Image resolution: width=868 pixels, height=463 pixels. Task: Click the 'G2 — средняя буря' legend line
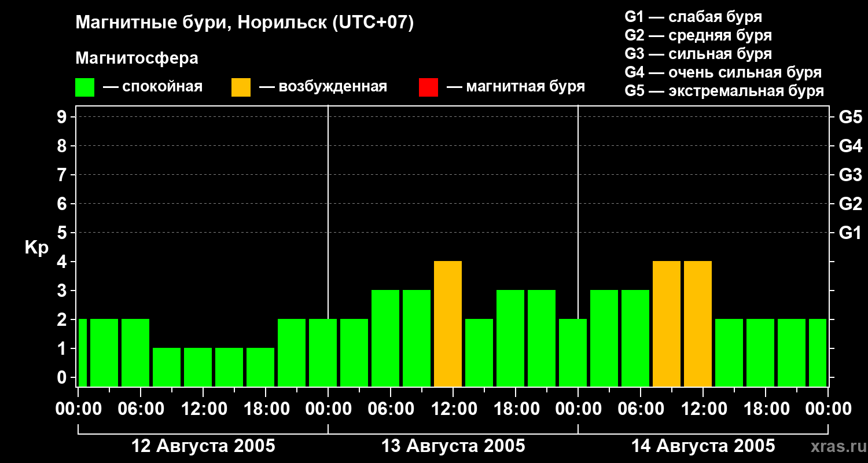pos(698,35)
